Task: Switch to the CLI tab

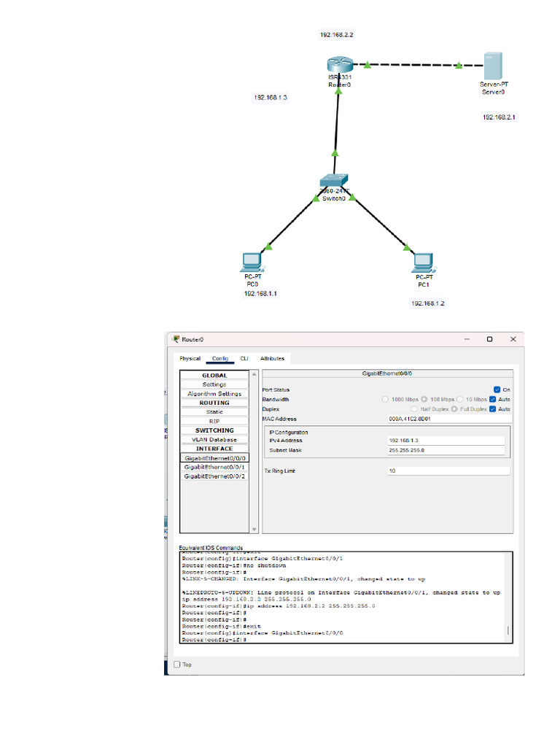Action: (x=244, y=358)
